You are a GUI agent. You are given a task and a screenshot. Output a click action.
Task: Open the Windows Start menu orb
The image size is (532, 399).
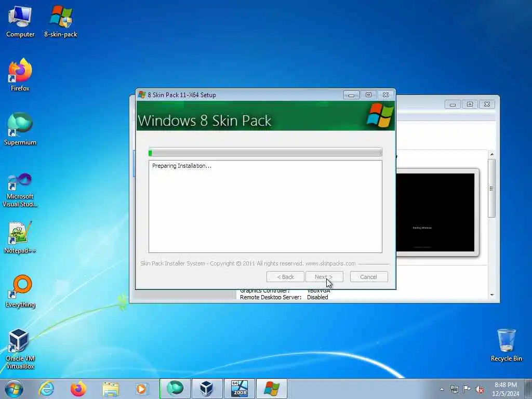click(14, 389)
